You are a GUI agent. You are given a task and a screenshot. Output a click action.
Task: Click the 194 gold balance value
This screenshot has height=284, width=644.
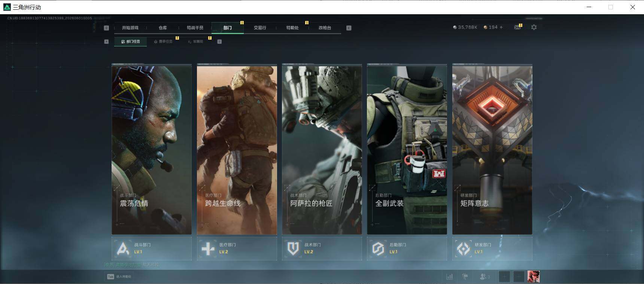click(x=493, y=27)
